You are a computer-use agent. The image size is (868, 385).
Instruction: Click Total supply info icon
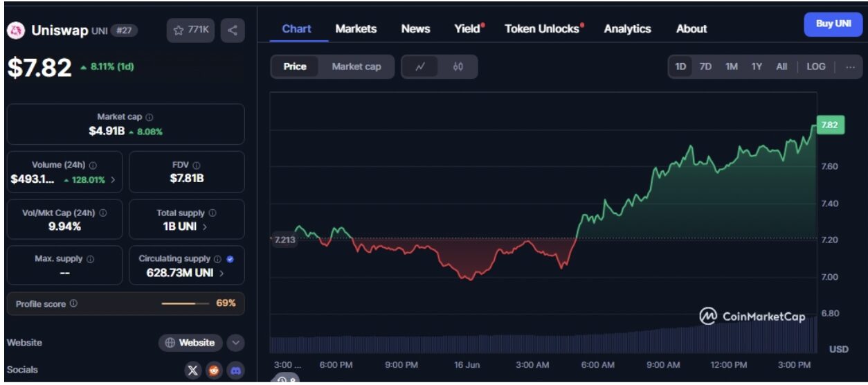(213, 213)
